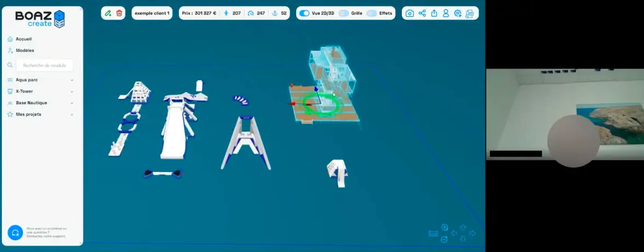Viewport: 644px width, 252px height.
Task: Select the Base Nautique category
Action: pyautogui.click(x=31, y=103)
